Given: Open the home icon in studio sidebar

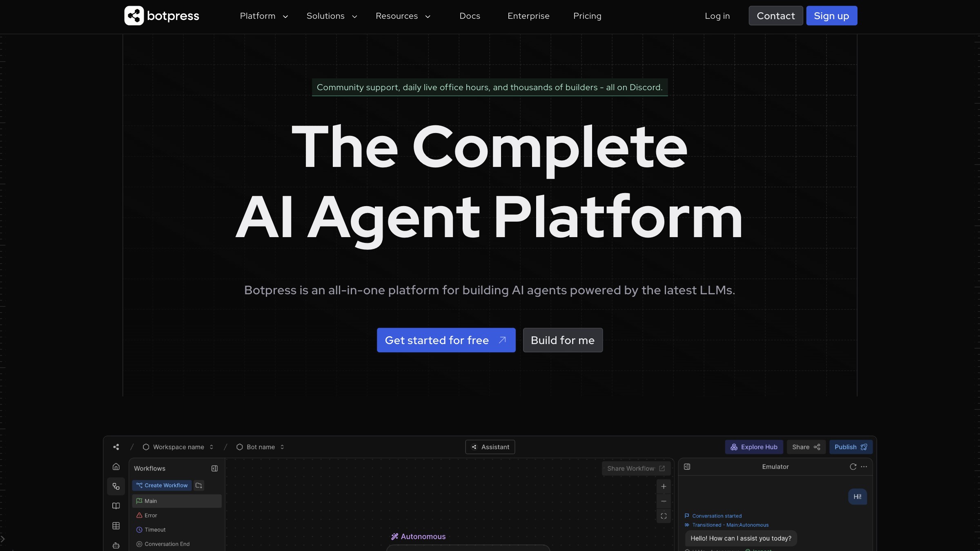Looking at the screenshot, I should pos(116,467).
